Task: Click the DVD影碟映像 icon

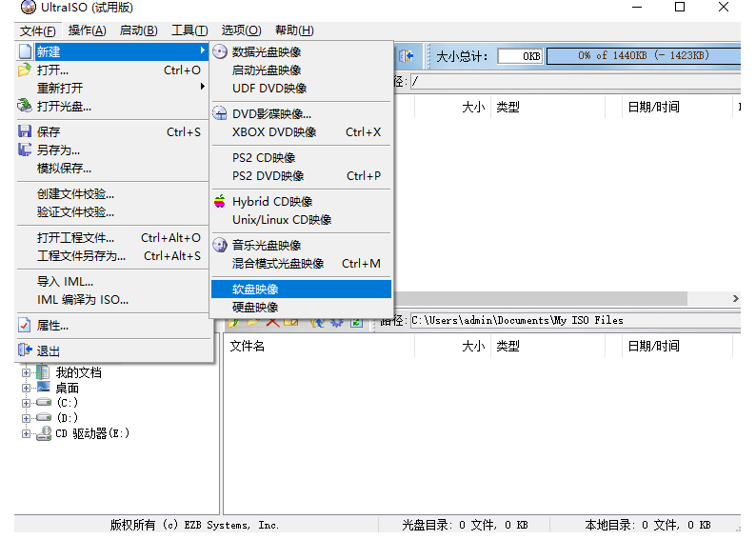Action: coord(220,113)
